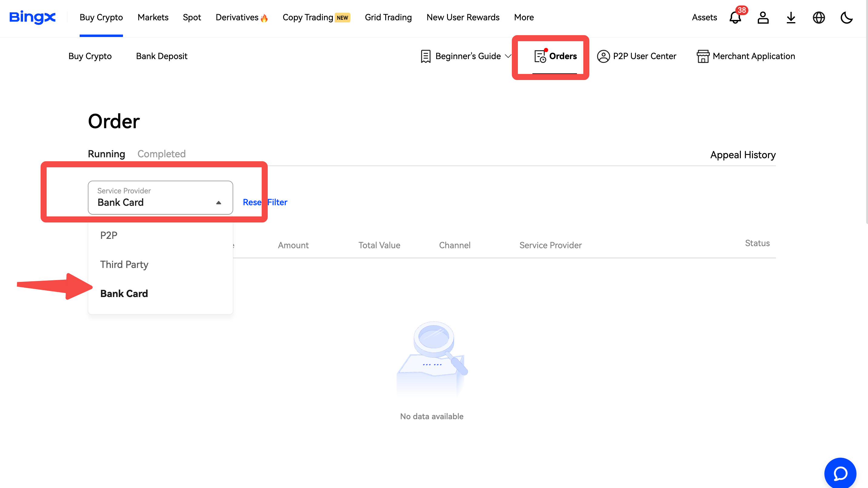Switch to the Completed tab
The height and width of the screenshot is (488, 868).
(161, 154)
